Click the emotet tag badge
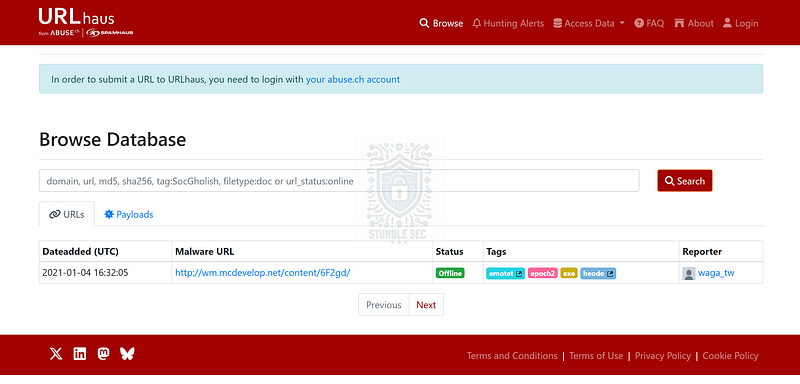The height and width of the screenshot is (384, 800). pyautogui.click(x=505, y=274)
